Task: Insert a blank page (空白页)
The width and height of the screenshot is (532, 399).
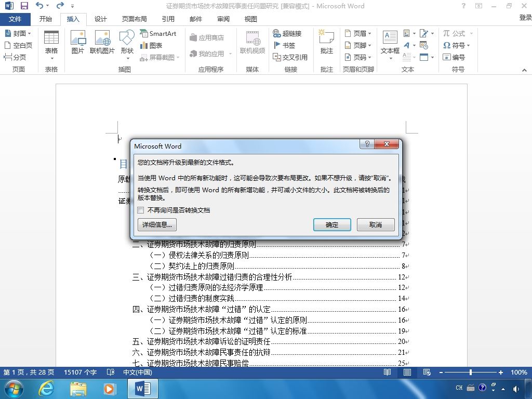Action: click(x=18, y=45)
